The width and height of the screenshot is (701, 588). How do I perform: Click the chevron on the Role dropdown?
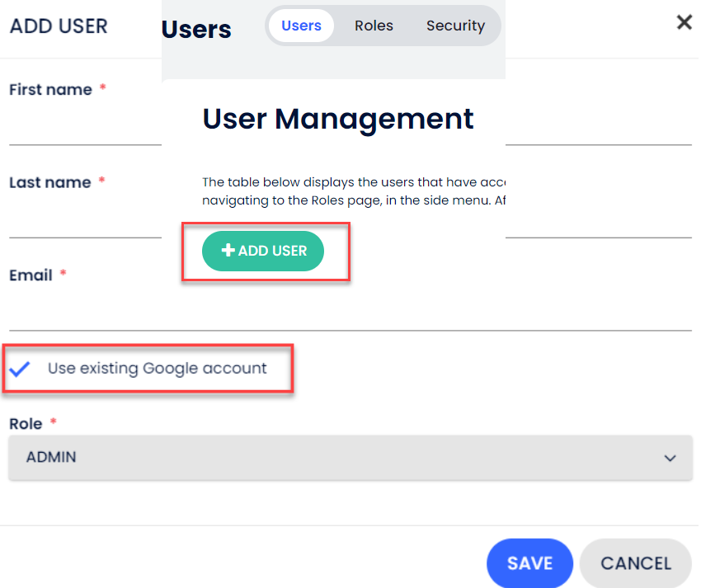(670, 458)
